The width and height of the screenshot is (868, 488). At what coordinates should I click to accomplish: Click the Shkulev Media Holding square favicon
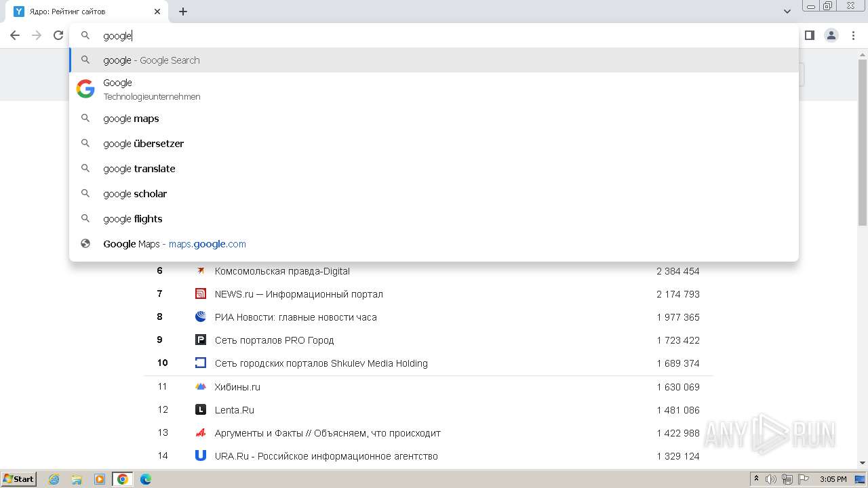[200, 363]
